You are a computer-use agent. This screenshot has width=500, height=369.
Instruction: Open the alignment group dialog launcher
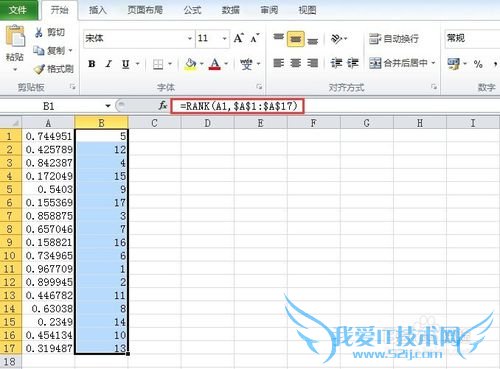(434, 87)
